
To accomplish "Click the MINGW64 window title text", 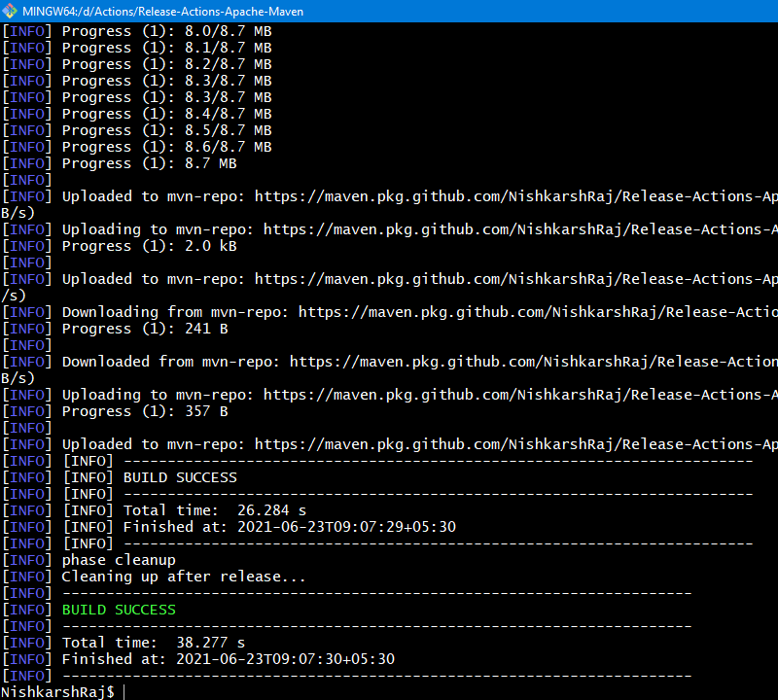I will pos(162,12).
